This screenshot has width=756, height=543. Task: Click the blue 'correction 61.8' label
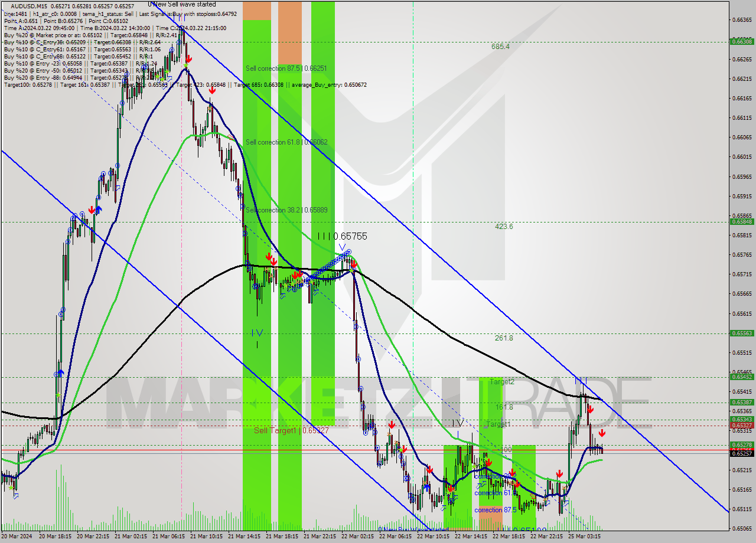click(496, 493)
